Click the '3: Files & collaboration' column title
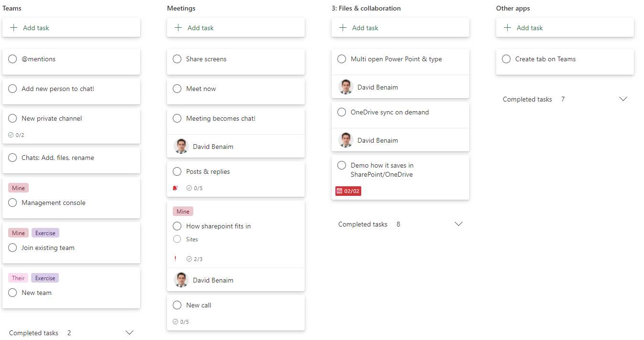The height and width of the screenshot is (340, 644). [x=366, y=8]
